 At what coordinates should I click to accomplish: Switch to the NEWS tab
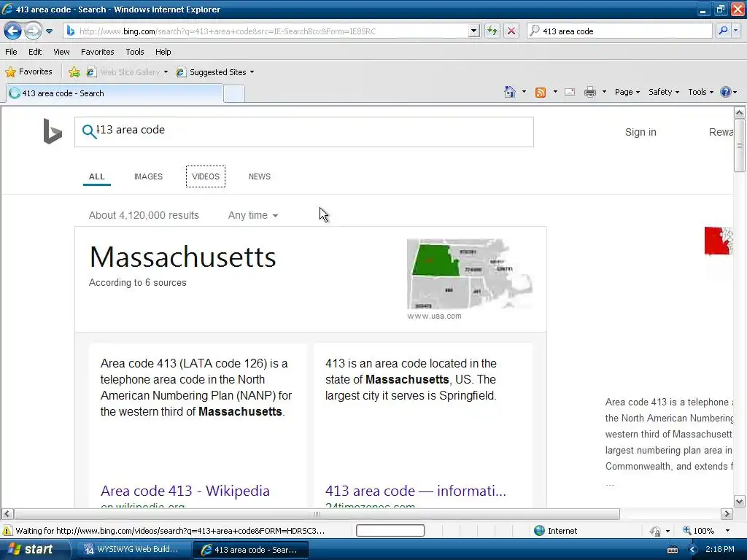point(260,176)
